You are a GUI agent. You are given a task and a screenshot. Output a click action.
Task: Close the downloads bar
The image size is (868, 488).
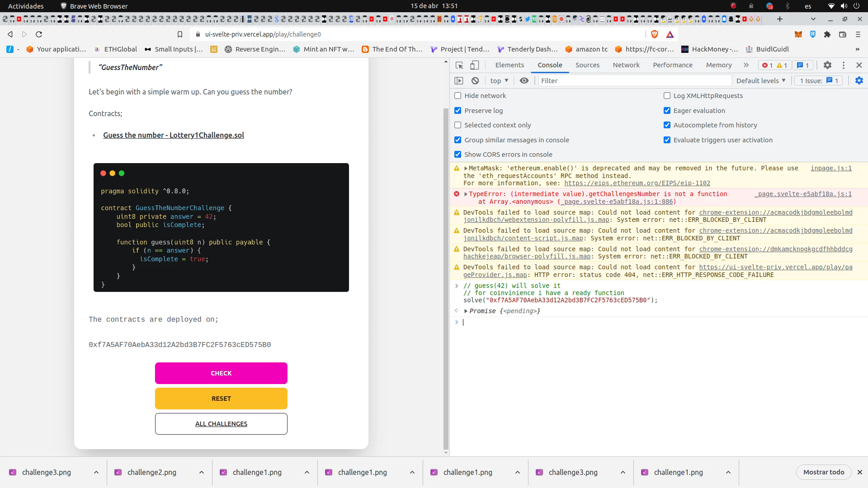860,472
